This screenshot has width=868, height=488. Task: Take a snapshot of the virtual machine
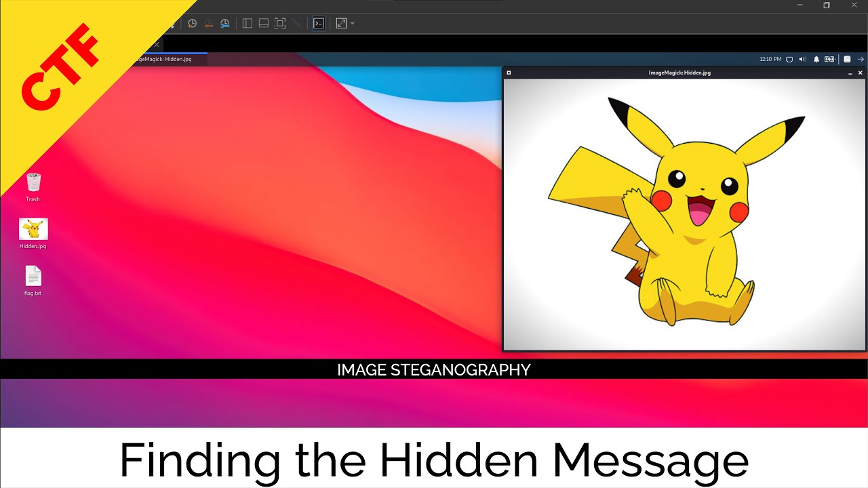192,23
